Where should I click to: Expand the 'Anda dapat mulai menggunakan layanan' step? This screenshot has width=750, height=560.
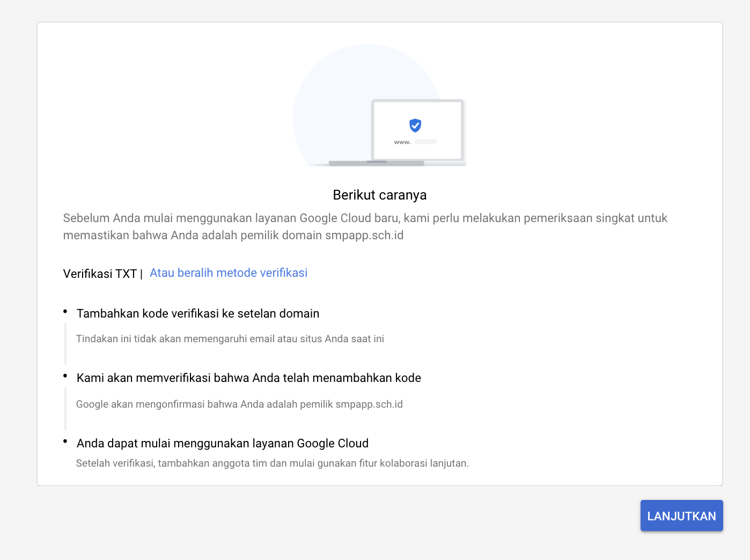(222, 443)
